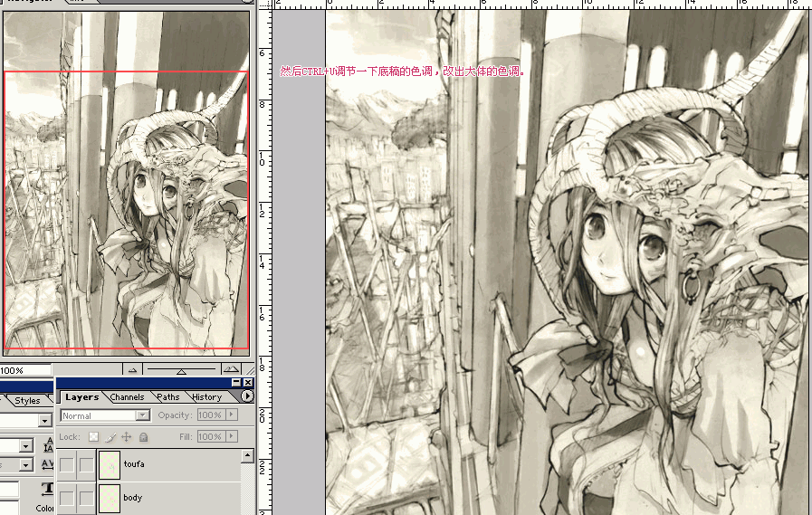Open the dropdown below the Styles tab

[45, 420]
